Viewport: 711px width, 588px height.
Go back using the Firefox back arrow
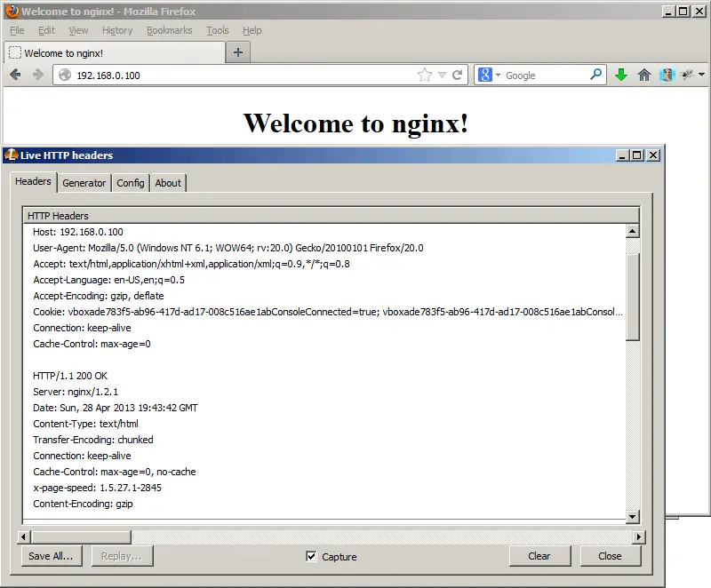tap(15, 75)
